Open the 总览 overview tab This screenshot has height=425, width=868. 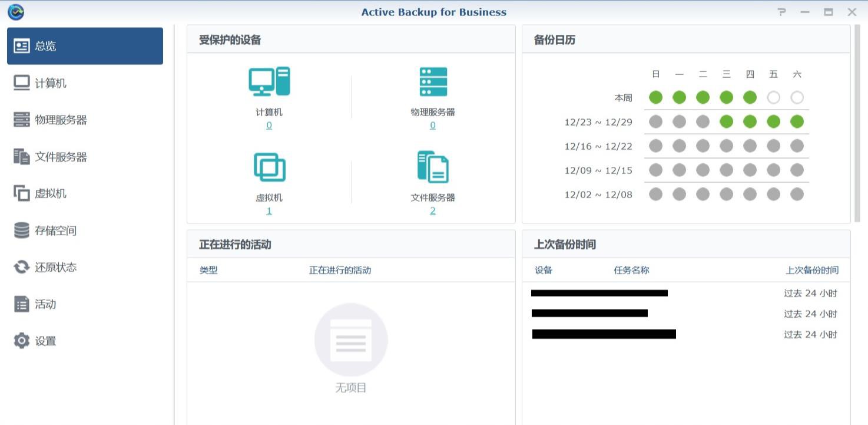[x=85, y=46]
